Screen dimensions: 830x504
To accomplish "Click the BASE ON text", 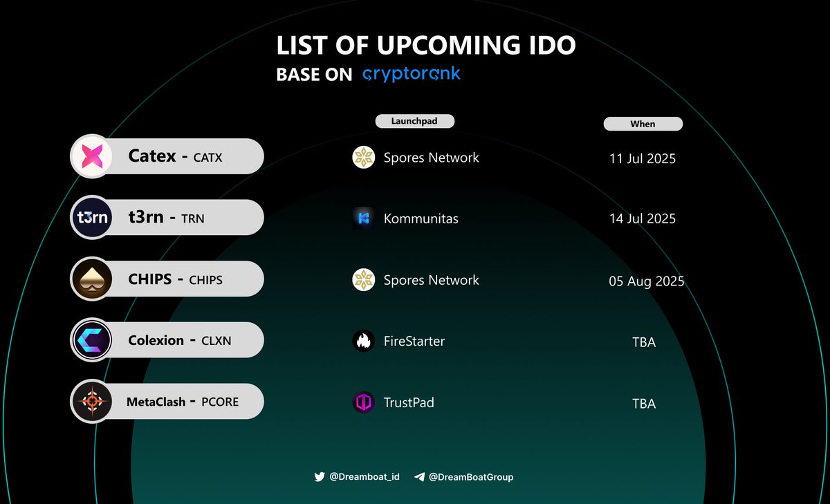I will pos(315,75).
